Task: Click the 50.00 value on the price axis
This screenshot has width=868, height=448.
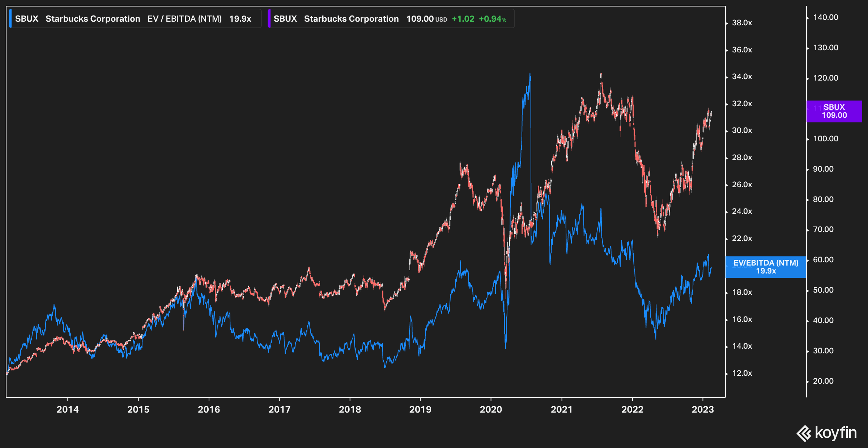Action: [823, 290]
